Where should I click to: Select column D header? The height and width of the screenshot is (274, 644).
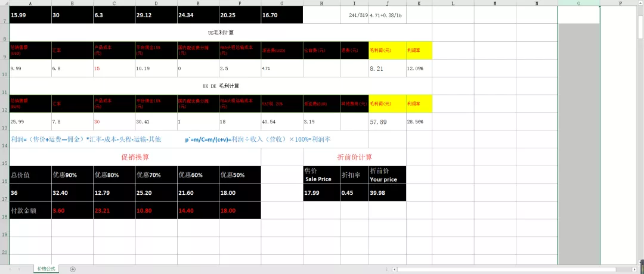[x=156, y=3]
